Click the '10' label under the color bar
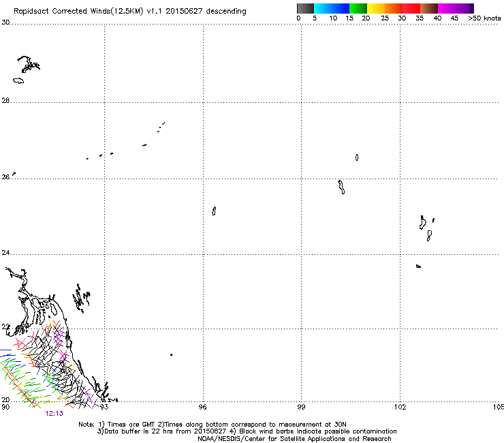504x443 pixels. pyautogui.click(x=333, y=18)
